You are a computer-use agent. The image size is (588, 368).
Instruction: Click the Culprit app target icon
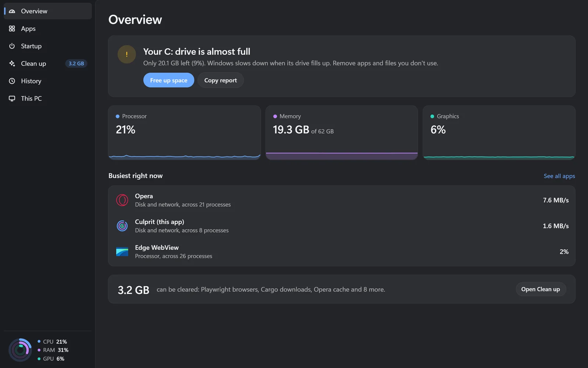tap(122, 226)
